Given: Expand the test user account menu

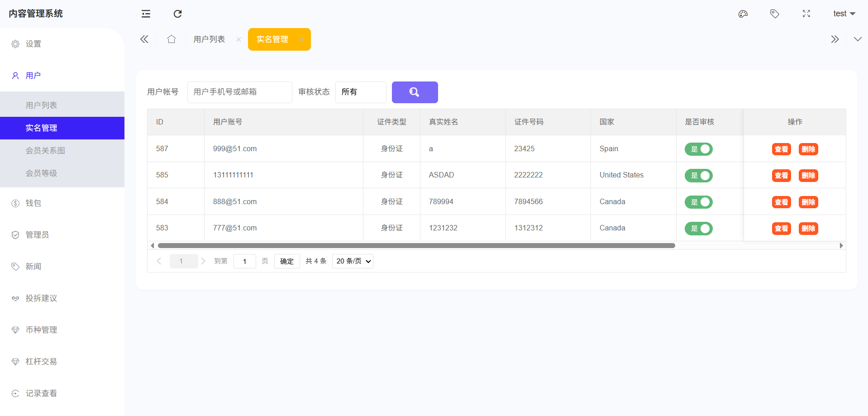Looking at the screenshot, I should tap(844, 14).
